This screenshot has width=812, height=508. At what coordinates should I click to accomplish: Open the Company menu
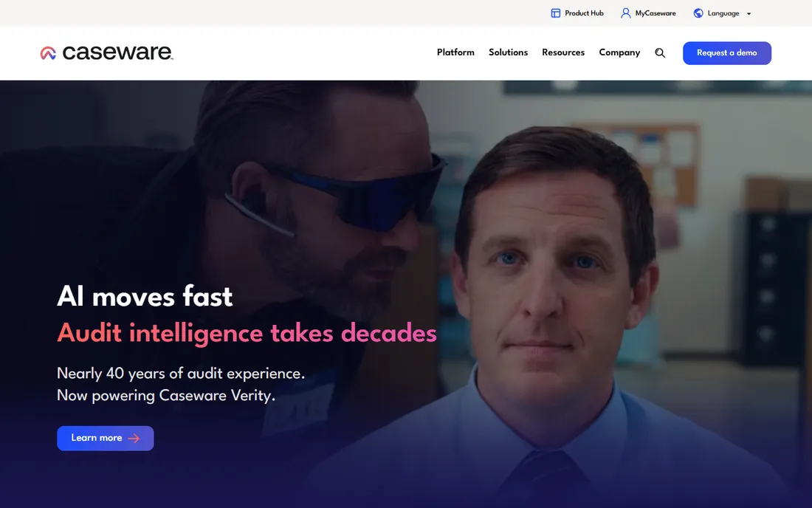(x=619, y=53)
